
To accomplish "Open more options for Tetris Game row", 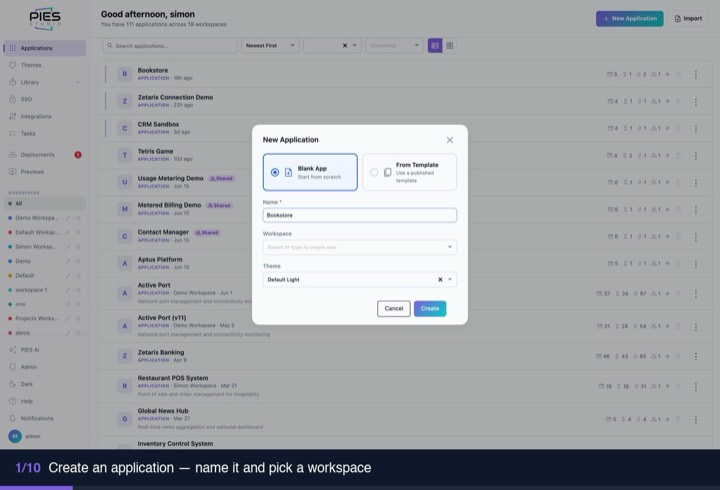I will [696, 156].
